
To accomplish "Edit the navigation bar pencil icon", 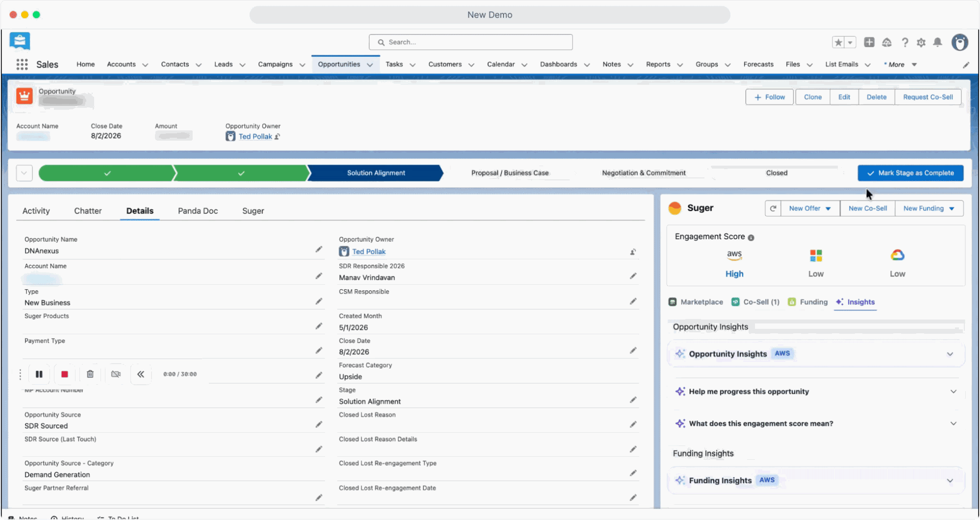I will (x=966, y=65).
